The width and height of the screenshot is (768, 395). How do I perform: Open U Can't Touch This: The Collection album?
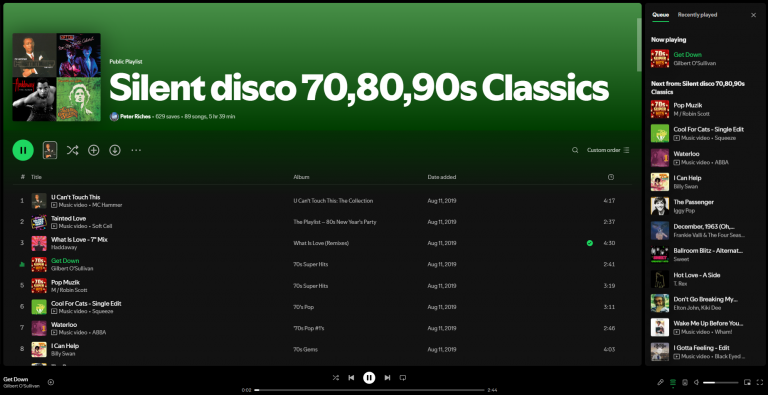(x=333, y=200)
